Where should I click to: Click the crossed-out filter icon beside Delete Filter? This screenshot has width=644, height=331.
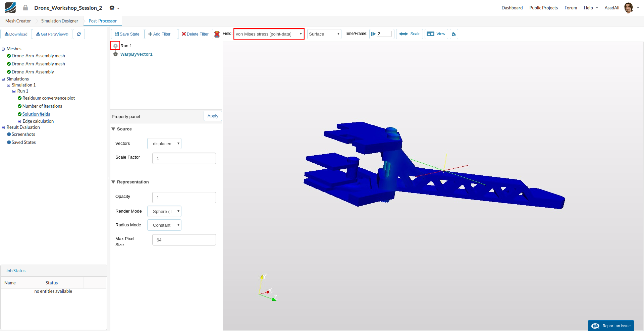pos(217,34)
